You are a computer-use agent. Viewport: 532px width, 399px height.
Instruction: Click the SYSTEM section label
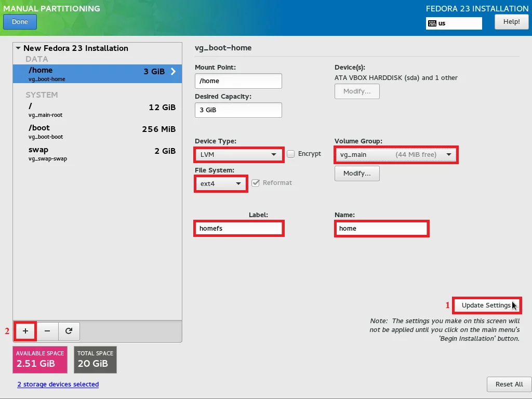[42, 95]
